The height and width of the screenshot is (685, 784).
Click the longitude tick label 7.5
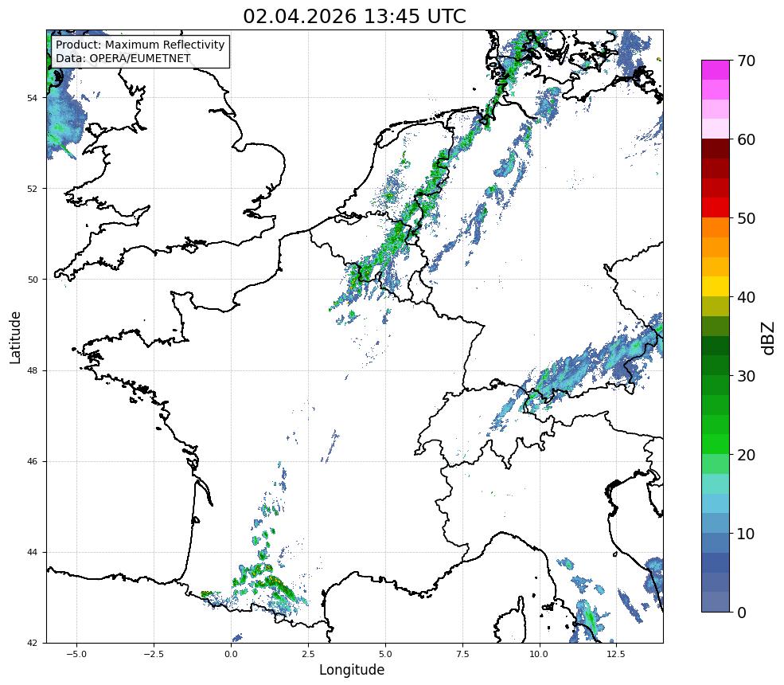click(x=462, y=654)
